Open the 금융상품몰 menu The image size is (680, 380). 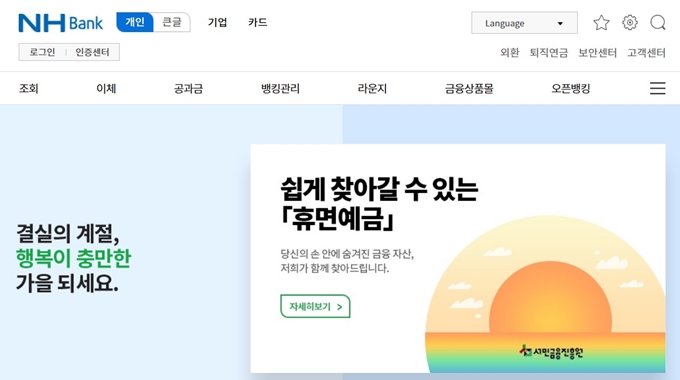[x=469, y=88]
